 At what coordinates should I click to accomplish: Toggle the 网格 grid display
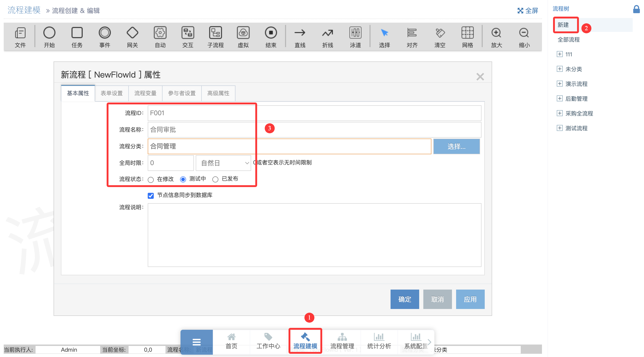pyautogui.click(x=468, y=38)
